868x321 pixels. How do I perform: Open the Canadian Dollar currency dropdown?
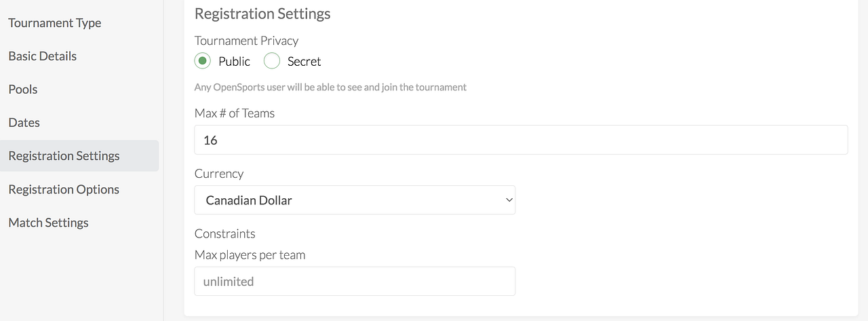click(x=354, y=200)
